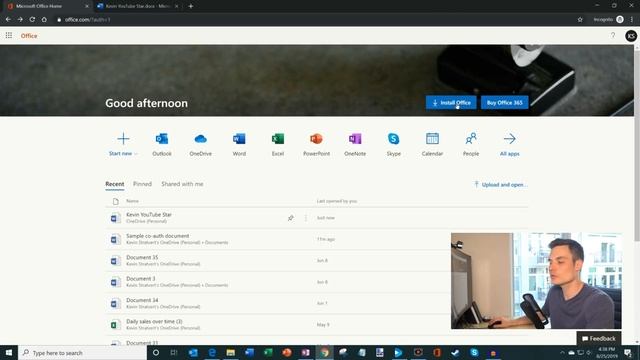Switch to Kevin YouTube Star.docx browser tab

138,6
